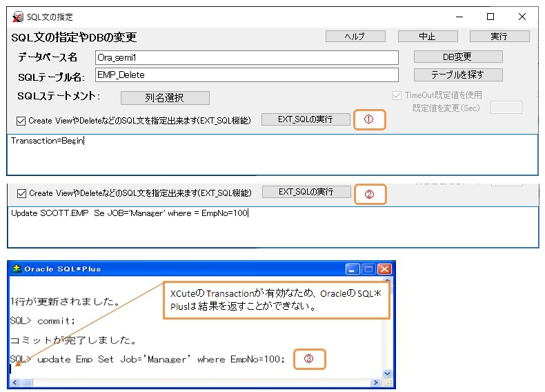
Task: Maximize the SQL文の指定 window
Action: pyautogui.click(x=490, y=17)
